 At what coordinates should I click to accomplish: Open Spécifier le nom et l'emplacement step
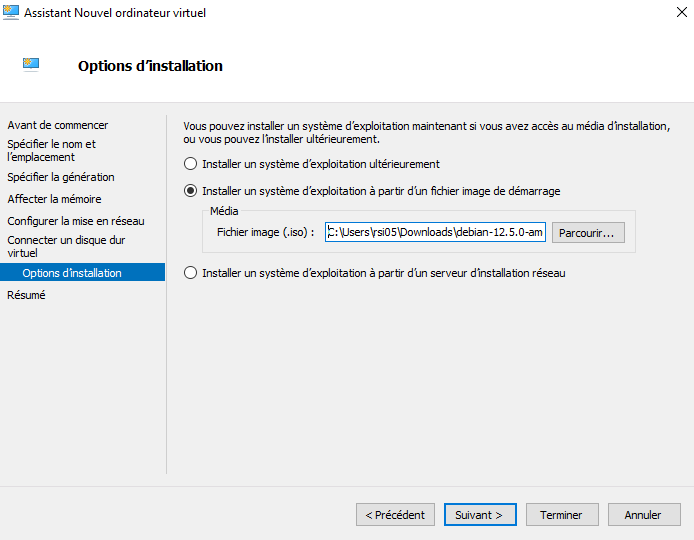click(x=52, y=150)
